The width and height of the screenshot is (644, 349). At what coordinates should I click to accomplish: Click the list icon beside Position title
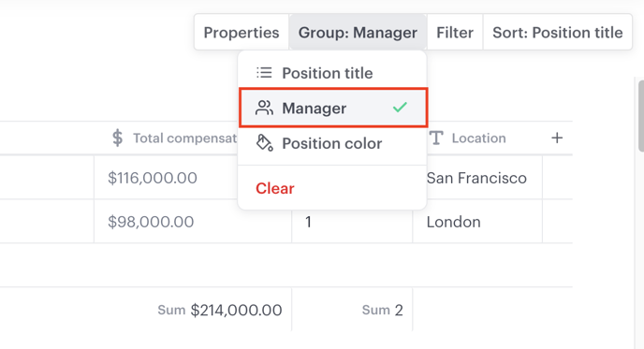click(264, 73)
